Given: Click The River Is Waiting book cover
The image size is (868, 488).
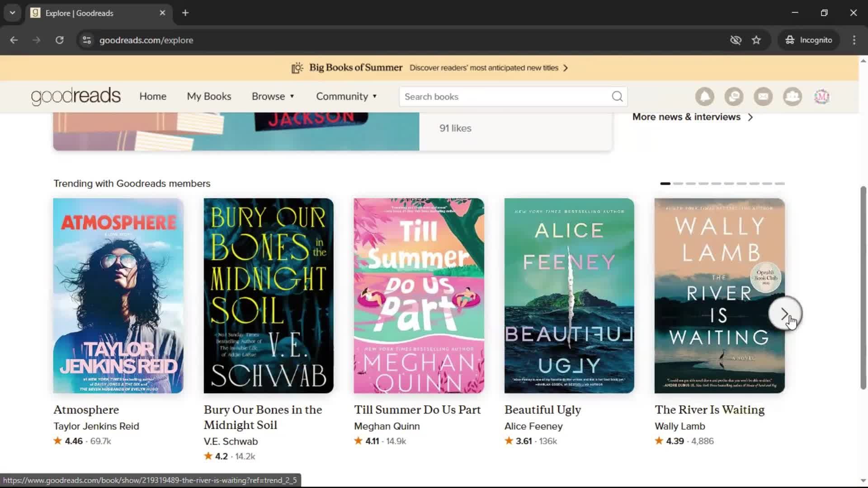Looking at the screenshot, I should (719, 296).
